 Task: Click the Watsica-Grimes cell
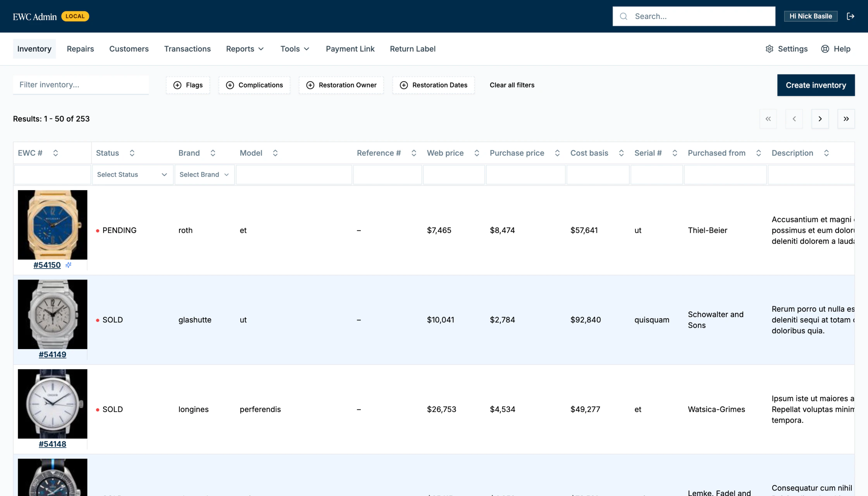716,410
